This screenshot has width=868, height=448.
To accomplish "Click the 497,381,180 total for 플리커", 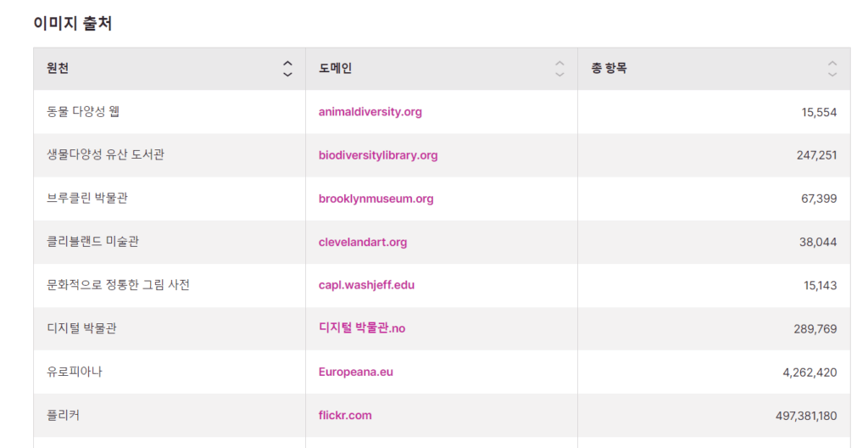I will point(806,416).
